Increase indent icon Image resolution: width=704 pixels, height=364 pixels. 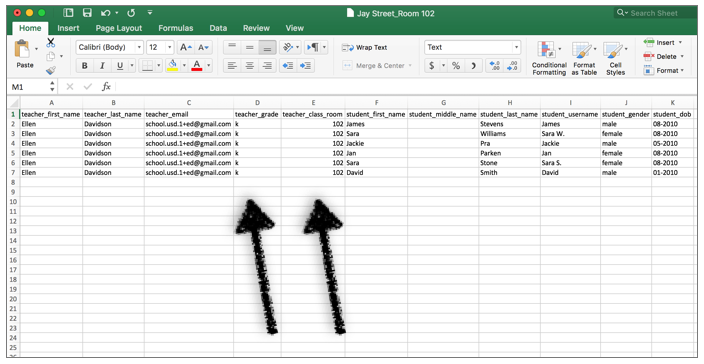coord(305,66)
